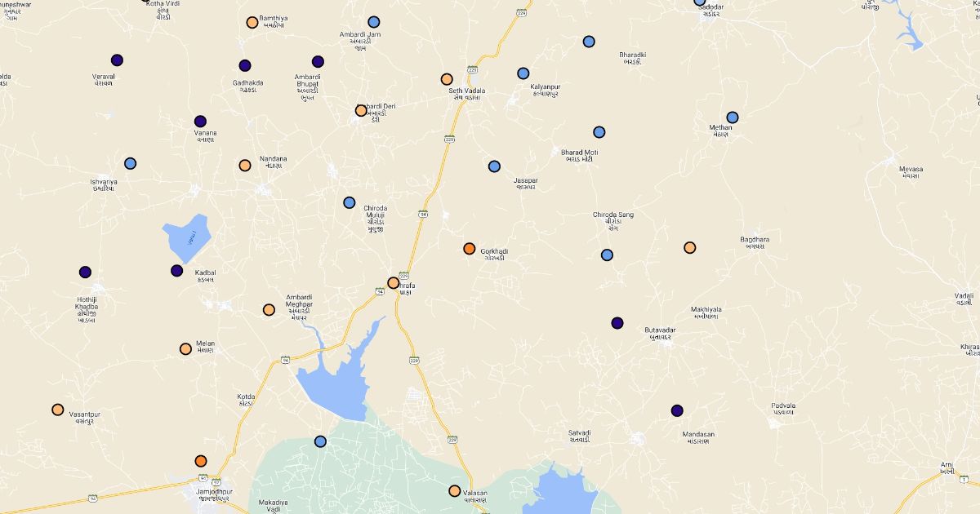
Task: Select the peach marker at Dhrafa junction
Action: tap(394, 283)
